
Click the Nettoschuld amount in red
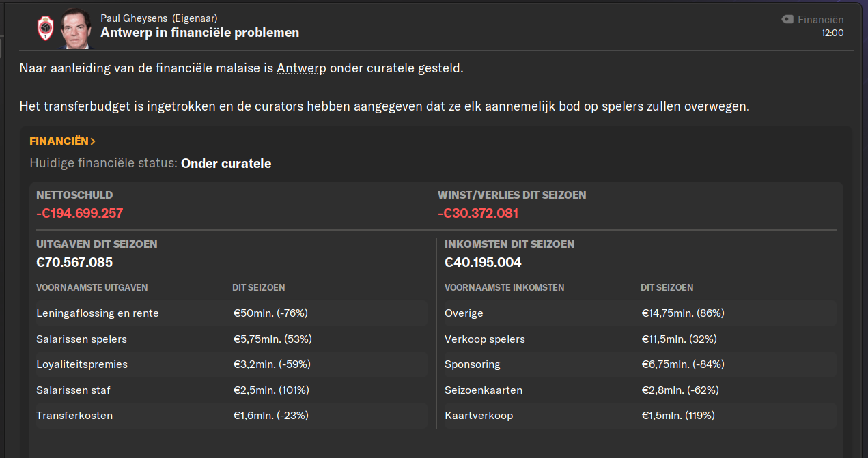coord(79,213)
